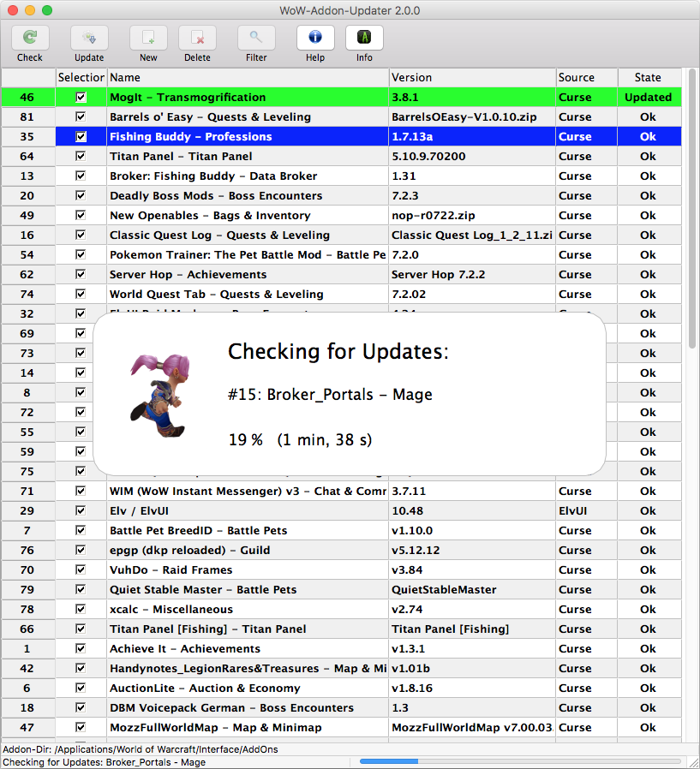This screenshot has height=769, width=700.
Task: Open the Help info icon
Action: (x=315, y=38)
